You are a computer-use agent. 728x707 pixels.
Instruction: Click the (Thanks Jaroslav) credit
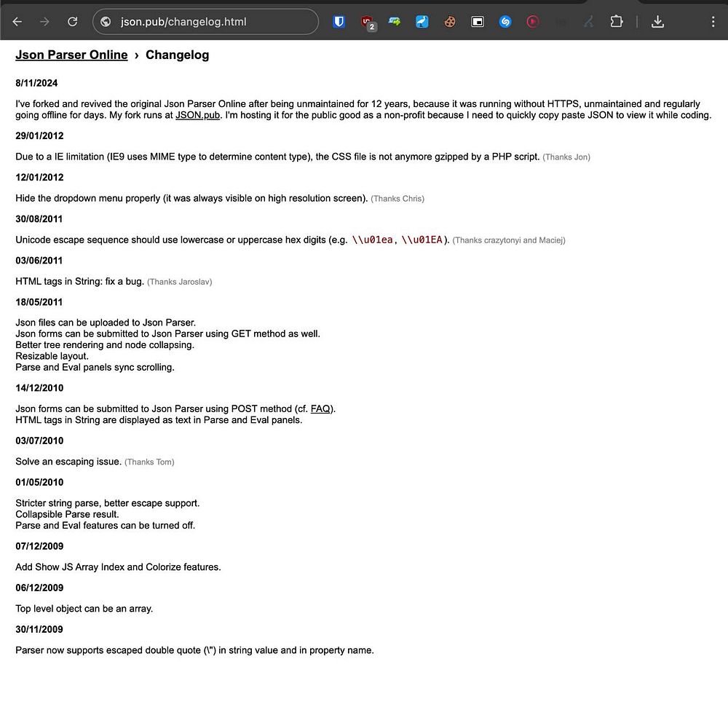coord(180,282)
